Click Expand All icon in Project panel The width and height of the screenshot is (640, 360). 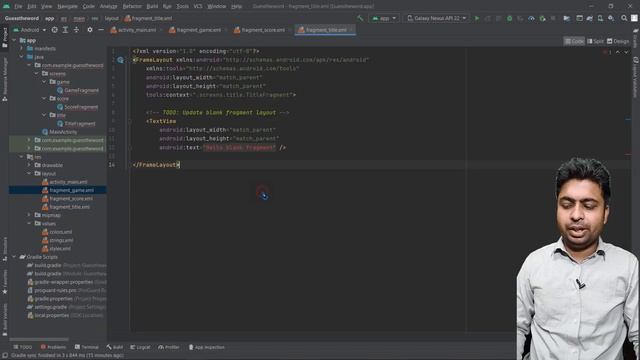65,30
